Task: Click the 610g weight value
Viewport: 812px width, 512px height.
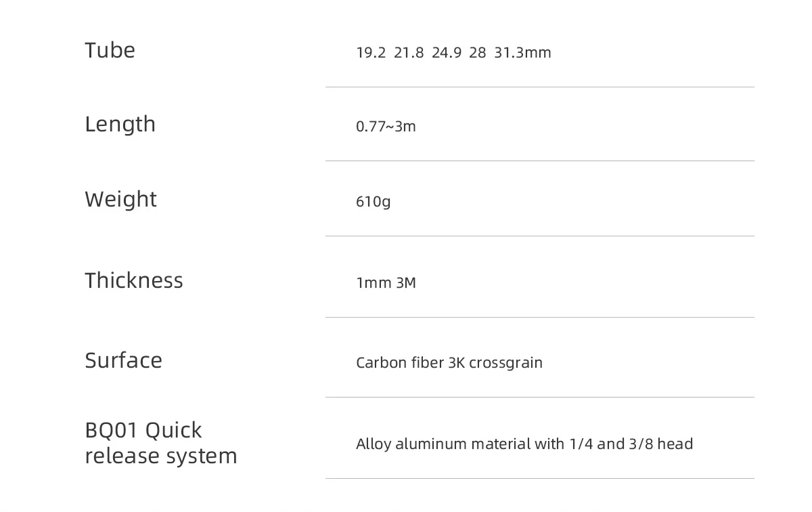Action: [x=374, y=202]
